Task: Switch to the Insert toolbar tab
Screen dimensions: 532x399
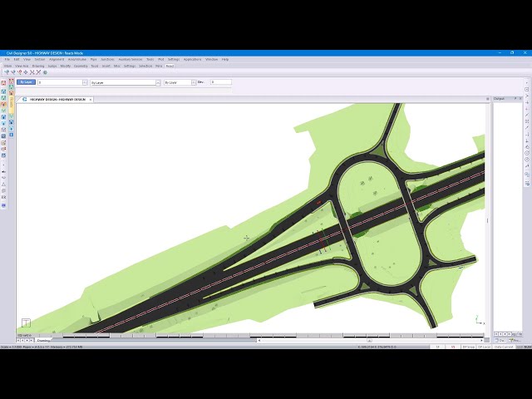Action: [x=106, y=66]
